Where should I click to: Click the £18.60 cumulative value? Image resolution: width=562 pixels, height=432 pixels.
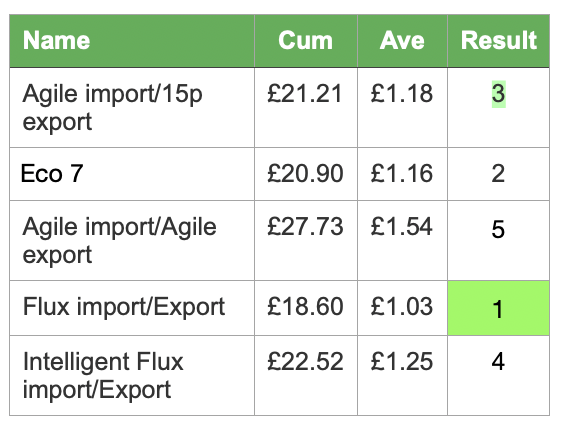[305, 307]
